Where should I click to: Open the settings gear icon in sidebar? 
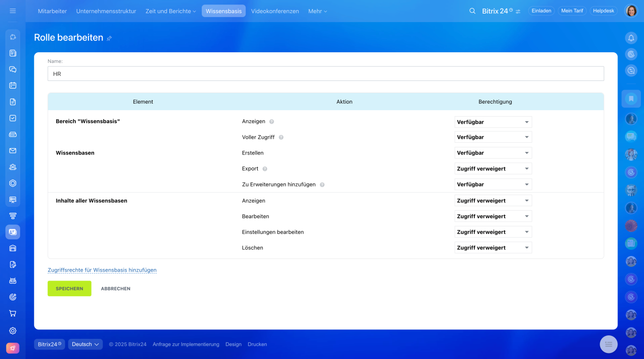[x=13, y=331]
